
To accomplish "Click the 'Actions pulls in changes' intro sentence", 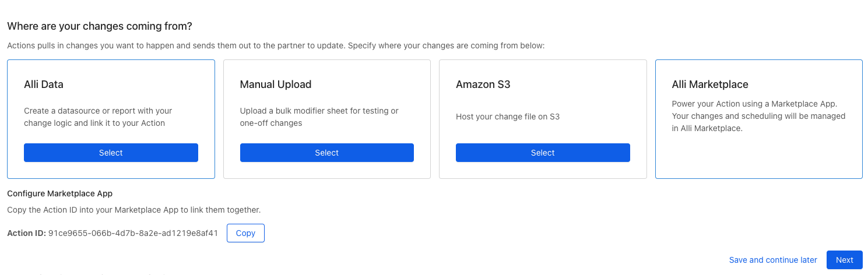I will tap(275, 45).
